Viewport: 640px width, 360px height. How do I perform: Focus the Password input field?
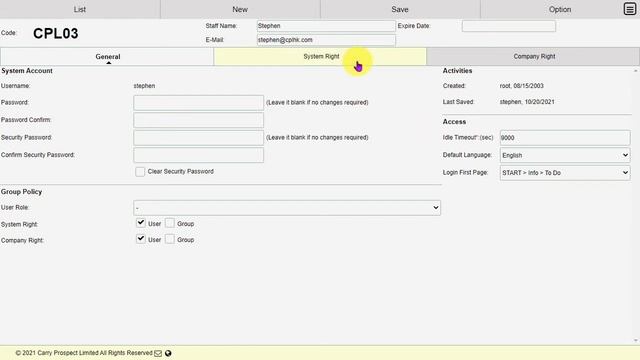(x=198, y=102)
